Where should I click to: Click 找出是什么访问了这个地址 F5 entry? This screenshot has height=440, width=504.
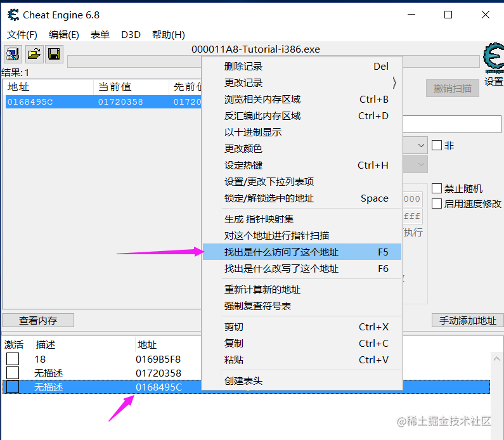[x=302, y=252]
